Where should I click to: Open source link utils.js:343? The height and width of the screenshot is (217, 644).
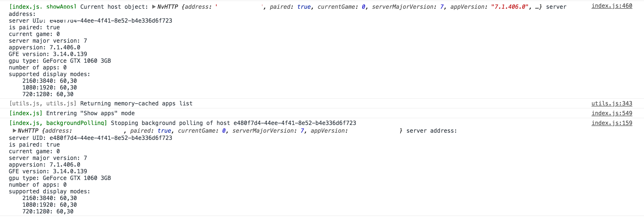coord(612,103)
